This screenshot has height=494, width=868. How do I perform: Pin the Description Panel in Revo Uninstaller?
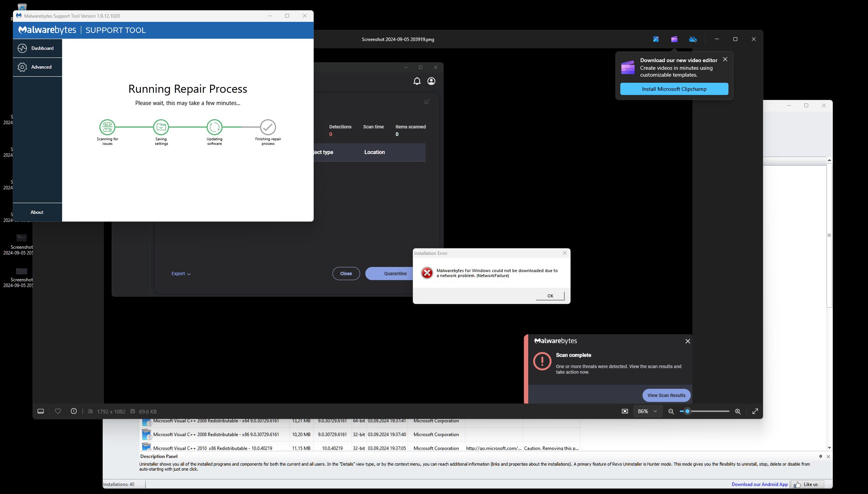pos(820,456)
